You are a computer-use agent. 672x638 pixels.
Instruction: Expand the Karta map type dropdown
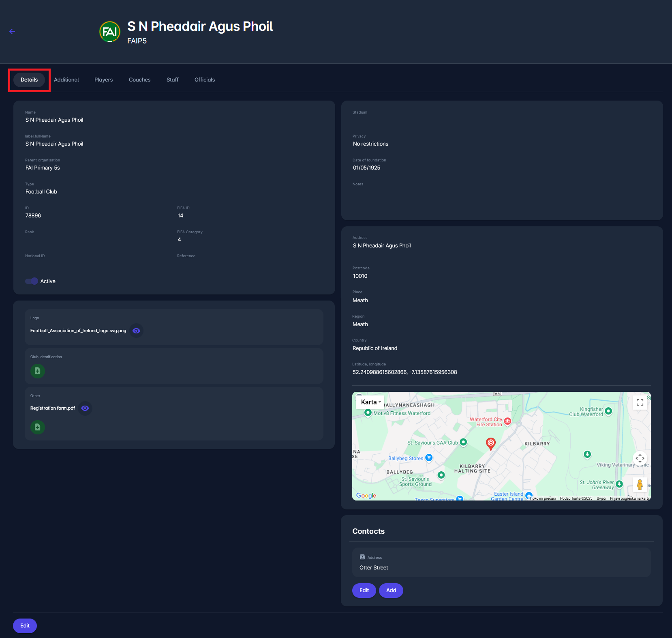click(371, 402)
